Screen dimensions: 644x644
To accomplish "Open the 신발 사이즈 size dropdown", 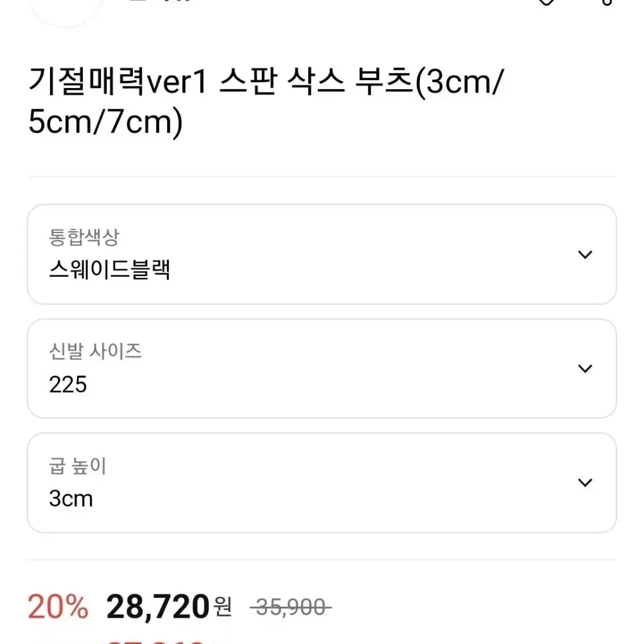I will 322,369.
